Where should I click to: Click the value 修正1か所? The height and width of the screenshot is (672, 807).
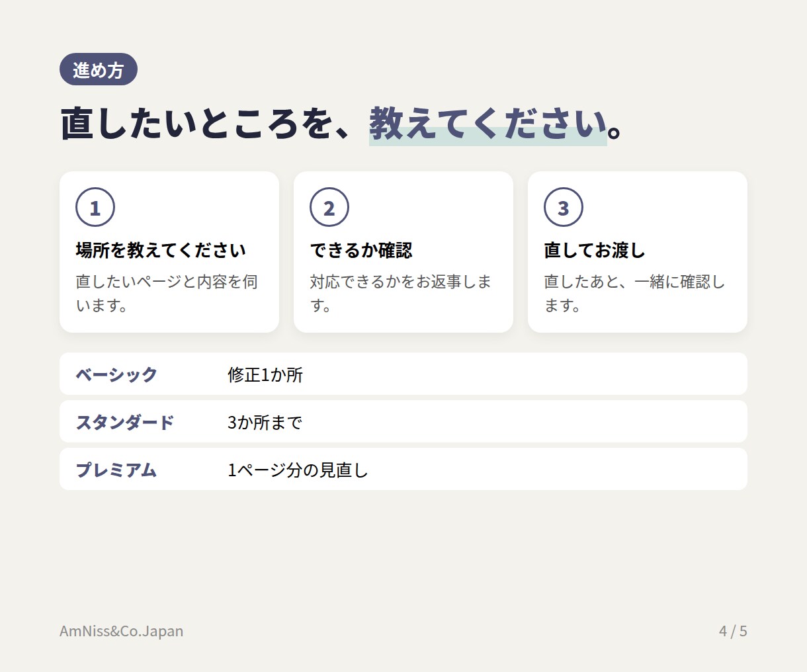(265, 374)
